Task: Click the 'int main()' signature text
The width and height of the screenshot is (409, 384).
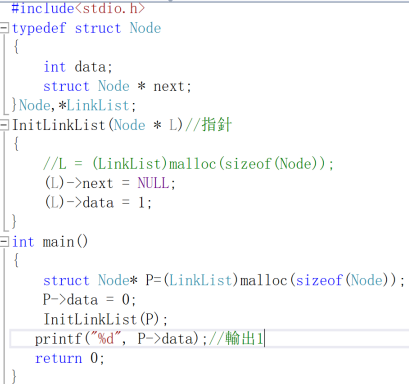Action: coord(50,242)
